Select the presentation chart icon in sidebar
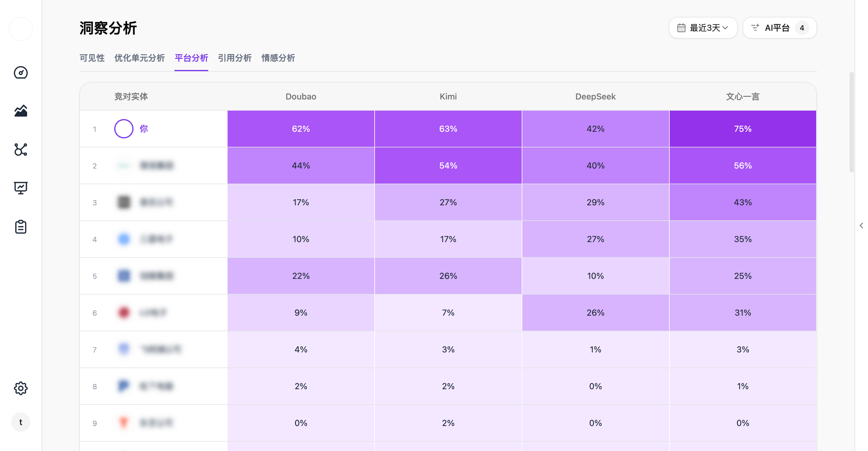The image size is (868, 451). 20,188
